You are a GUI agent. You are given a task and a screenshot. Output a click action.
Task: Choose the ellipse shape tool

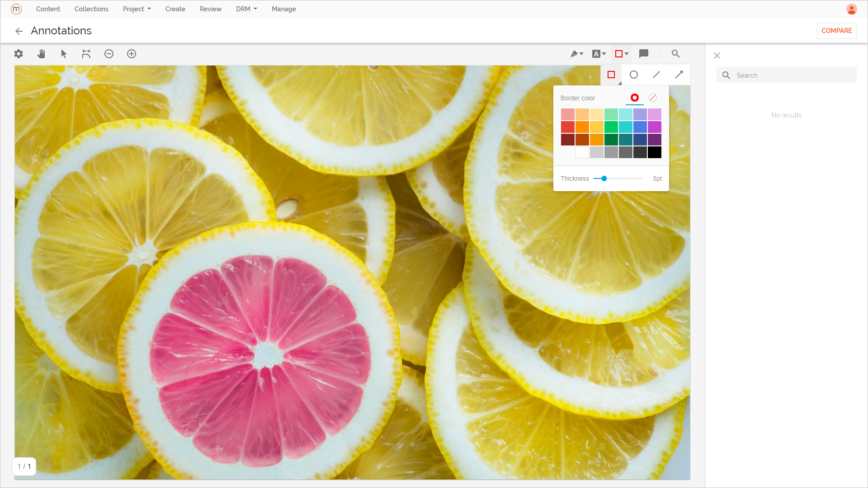634,75
